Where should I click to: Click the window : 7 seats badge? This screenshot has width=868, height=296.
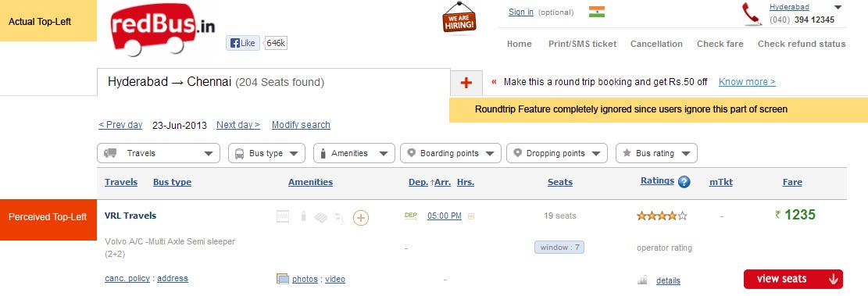pos(559,248)
